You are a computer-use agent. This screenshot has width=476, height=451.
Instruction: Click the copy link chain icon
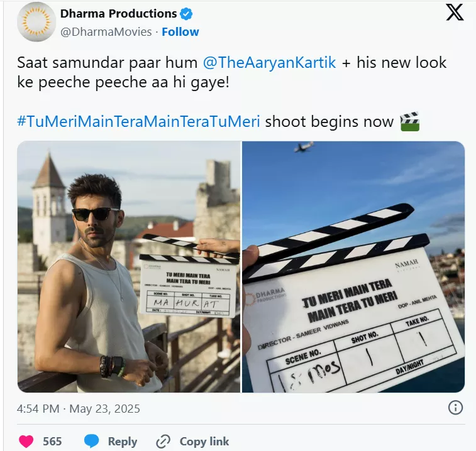click(x=163, y=441)
